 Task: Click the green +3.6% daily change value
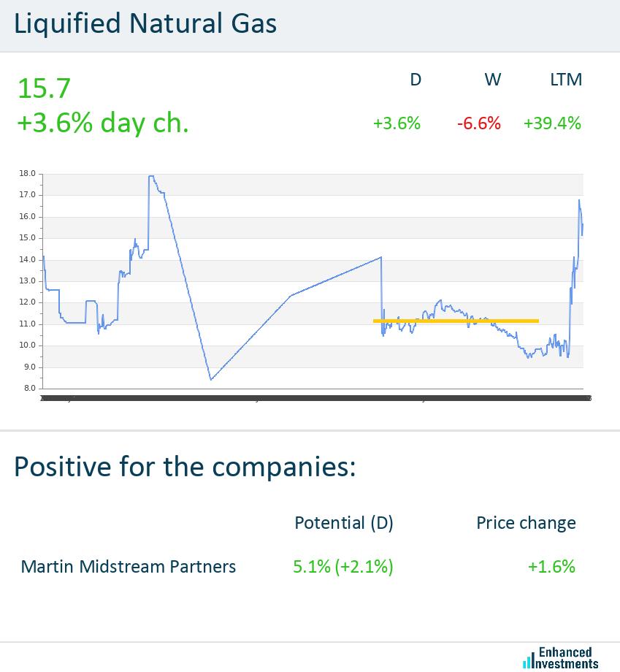point(397,123)
